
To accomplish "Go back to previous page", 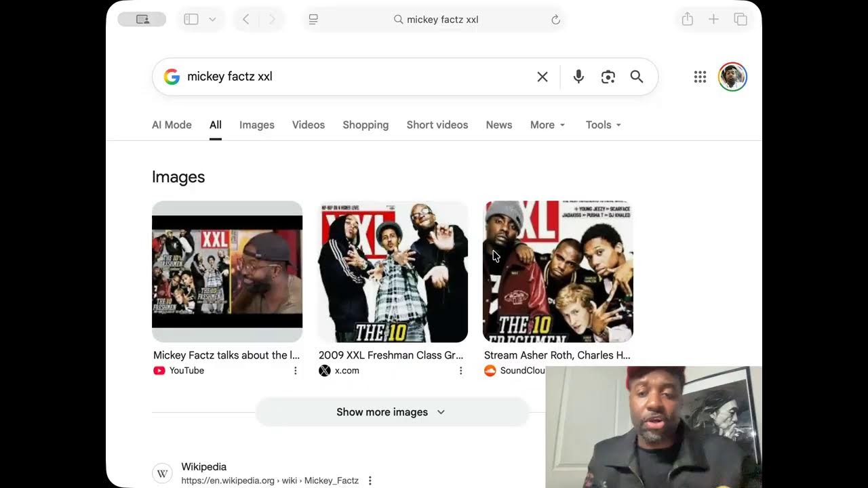I will click(246, 20).
